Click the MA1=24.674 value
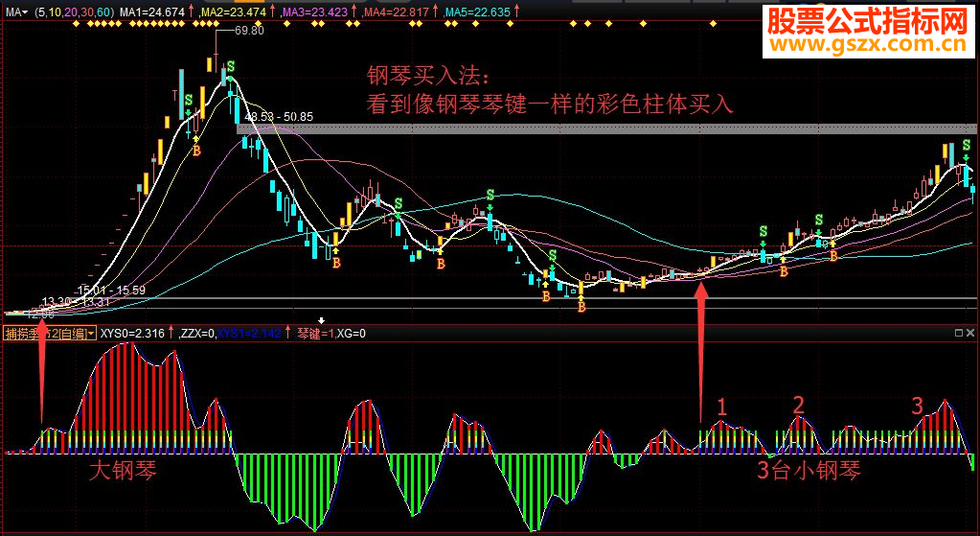The width and height of the screenshot is (980, 536). coord(152,12)
